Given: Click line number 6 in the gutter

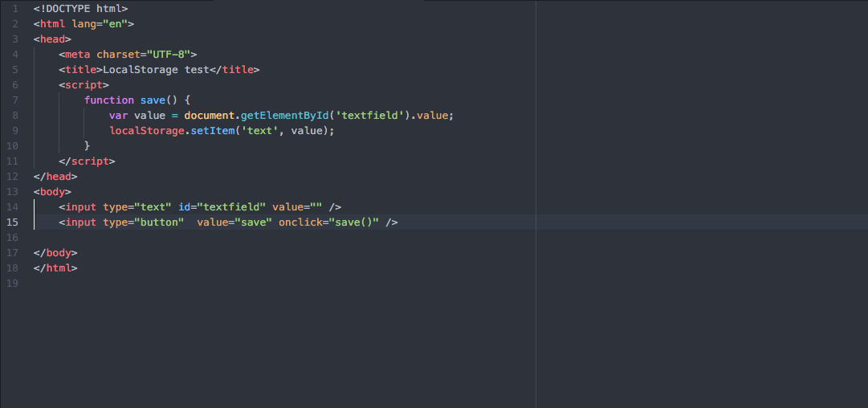Looking at the screenshot, I should click(x=15, y=84).
